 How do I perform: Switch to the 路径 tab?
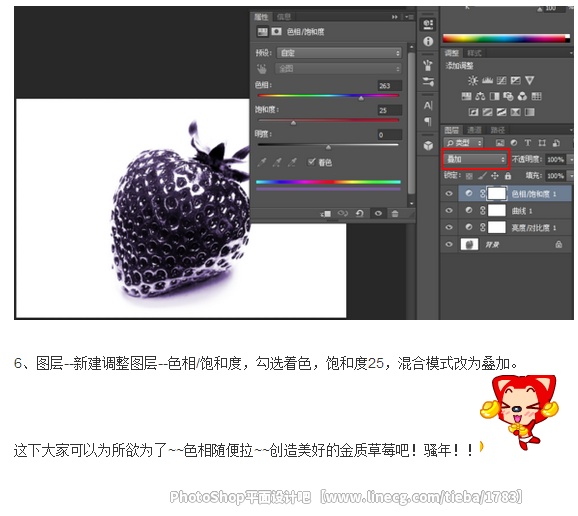point(497,130)
